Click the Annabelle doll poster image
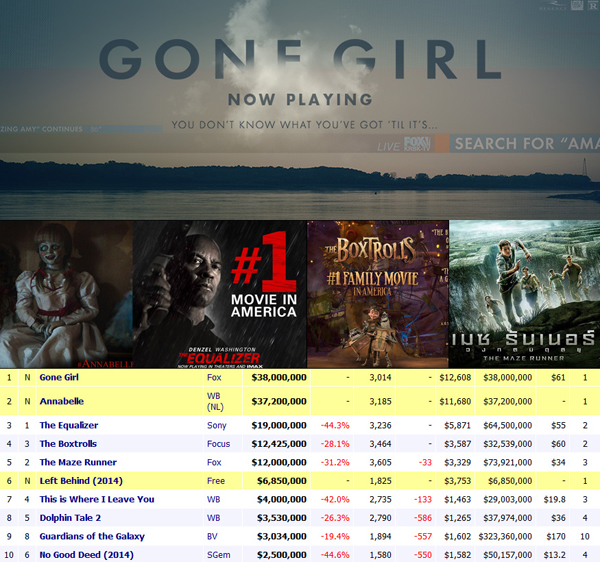The height and width of the screenshot is (562, 600). (x=66, y=294)
